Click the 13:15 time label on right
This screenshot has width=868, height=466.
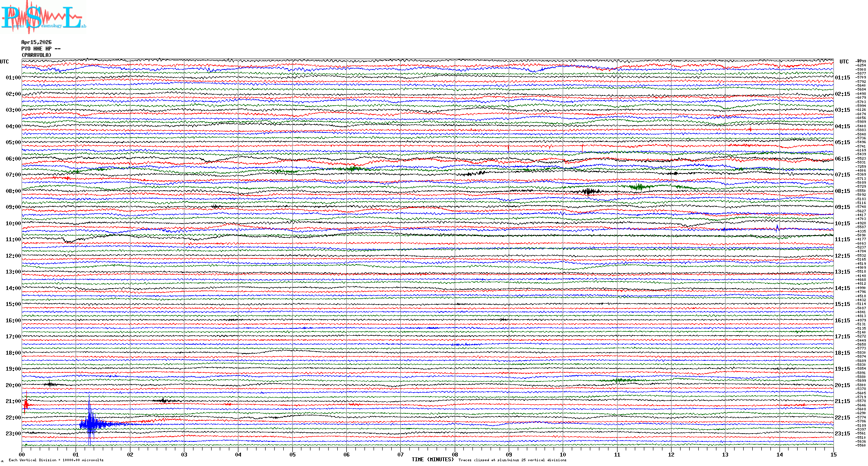pos(842,272)
